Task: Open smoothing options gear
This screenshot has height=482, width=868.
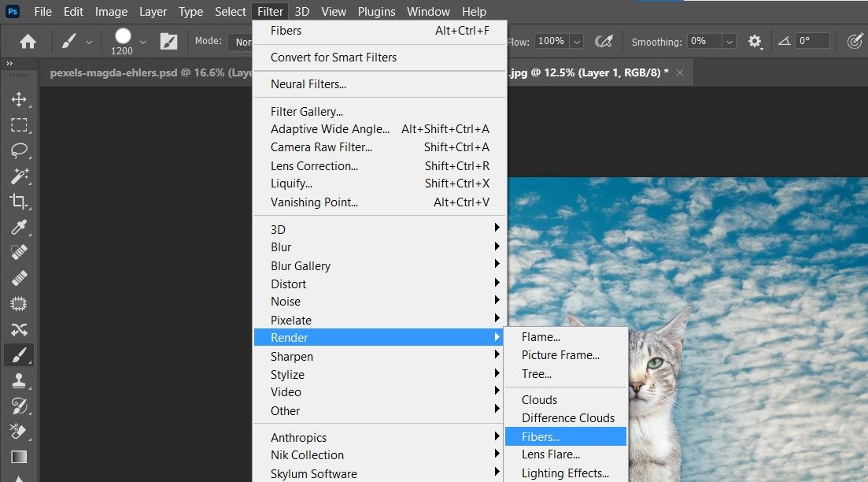Action: tap(755, 42)
